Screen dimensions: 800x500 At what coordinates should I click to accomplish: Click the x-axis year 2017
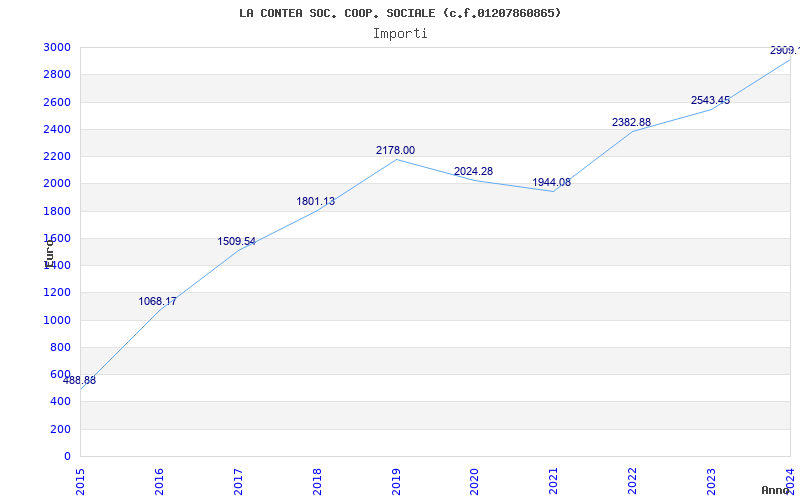[x=238, y=482]
